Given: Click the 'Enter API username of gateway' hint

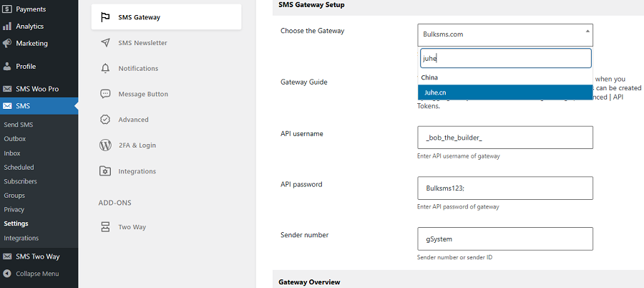Looking at the screenshot, I should click(x=459, y=156).
